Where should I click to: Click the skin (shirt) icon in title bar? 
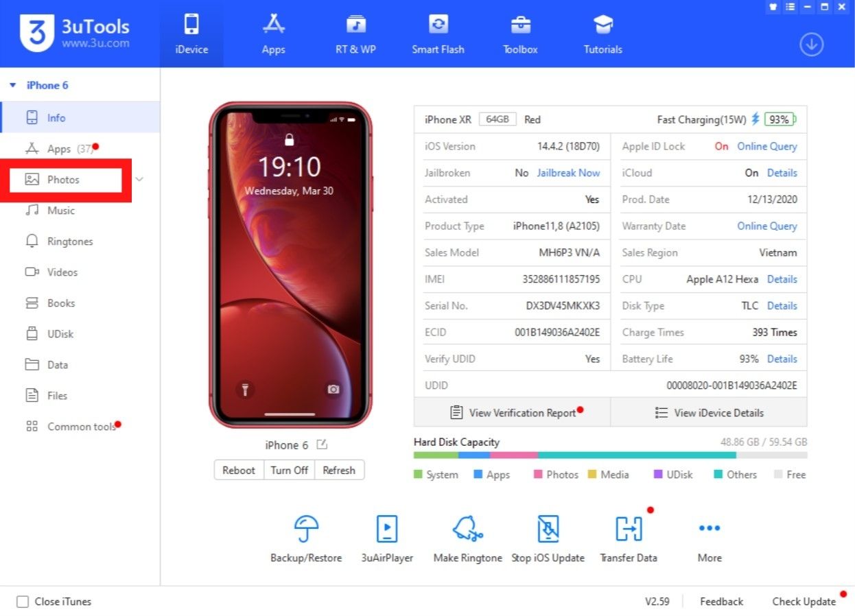tap(773, 6)
